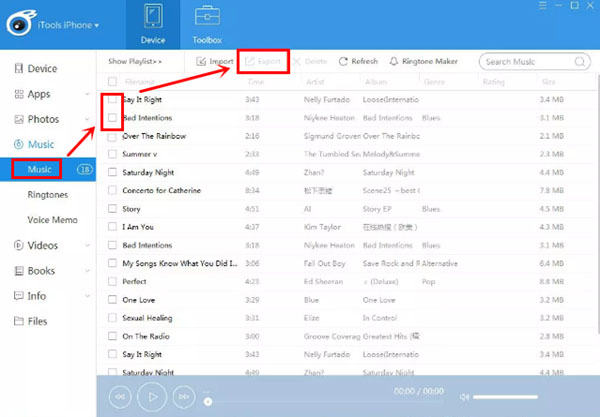
Task: Select Ringtones in the sidebar
Action: [48, 195]
